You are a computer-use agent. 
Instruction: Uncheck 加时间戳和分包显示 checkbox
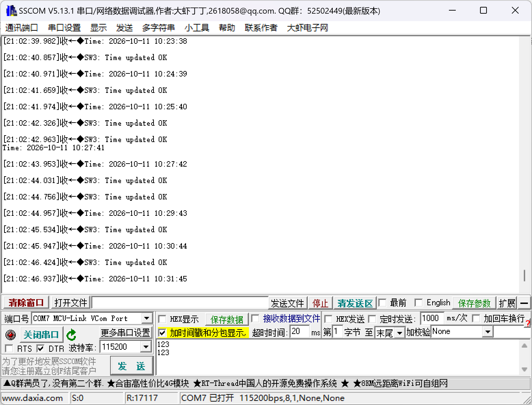tap(162, 332)
